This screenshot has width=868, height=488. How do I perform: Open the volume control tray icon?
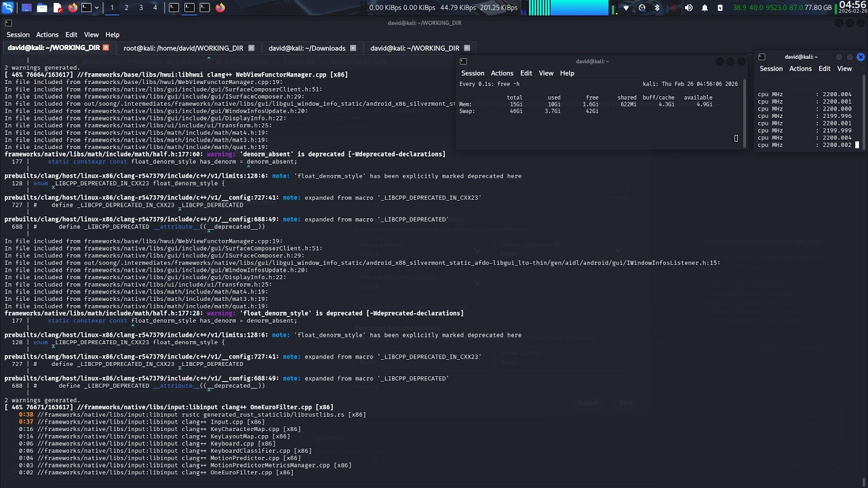[689, 7]
